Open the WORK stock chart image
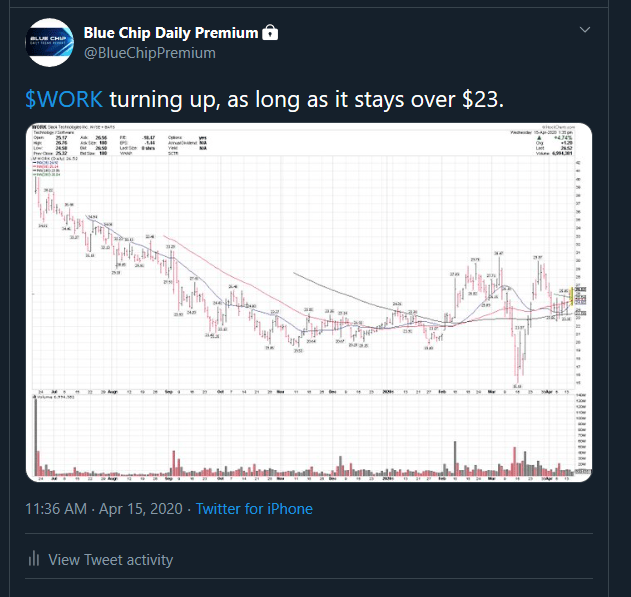This screenshot has width=631, height=597. coord(309,303)
